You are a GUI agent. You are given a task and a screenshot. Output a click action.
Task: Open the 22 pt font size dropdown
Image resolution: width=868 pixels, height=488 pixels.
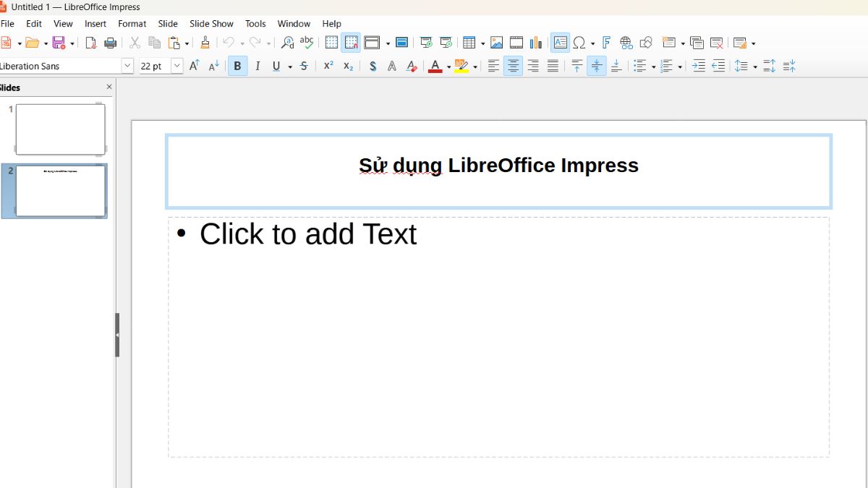tap(177, 66)
